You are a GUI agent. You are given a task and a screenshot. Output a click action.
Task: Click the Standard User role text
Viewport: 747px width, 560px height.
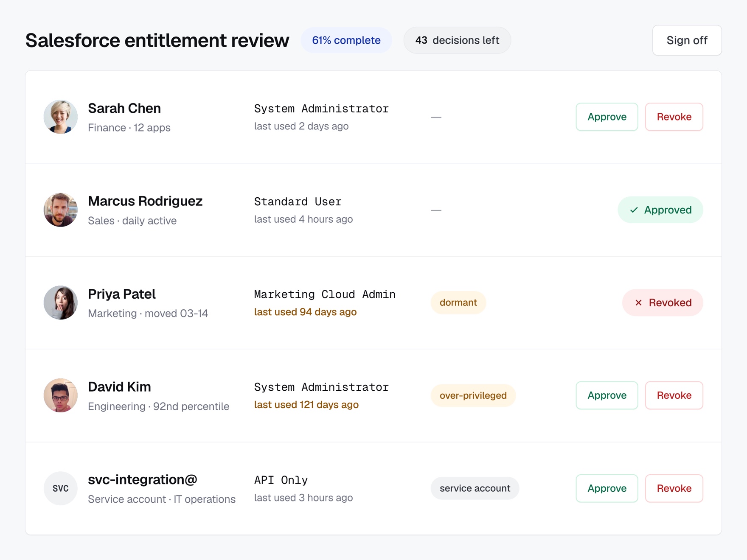coord(298,202)
